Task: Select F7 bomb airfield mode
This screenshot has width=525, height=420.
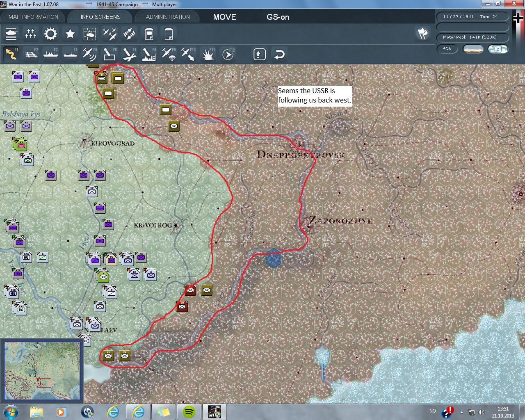Action: point(129,54)
